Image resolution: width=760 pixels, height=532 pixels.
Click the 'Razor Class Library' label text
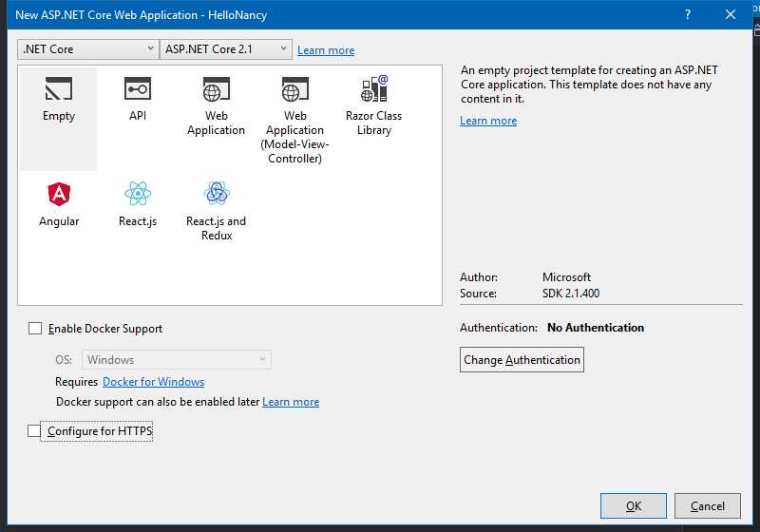[x=373, y=123]
